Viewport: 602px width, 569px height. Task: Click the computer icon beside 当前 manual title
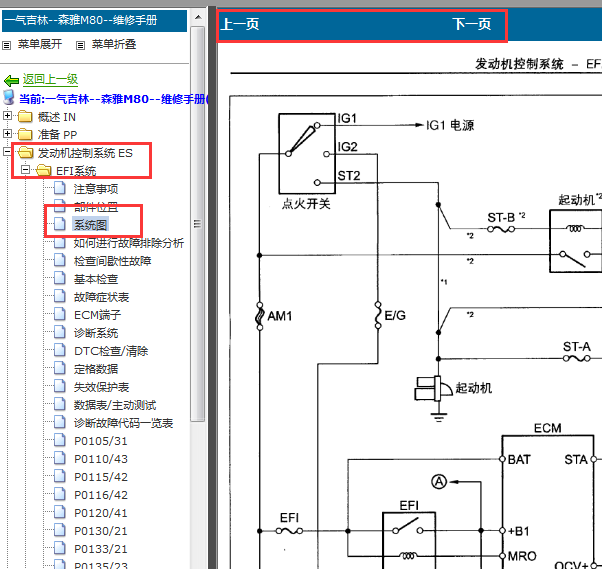(8, 98)
